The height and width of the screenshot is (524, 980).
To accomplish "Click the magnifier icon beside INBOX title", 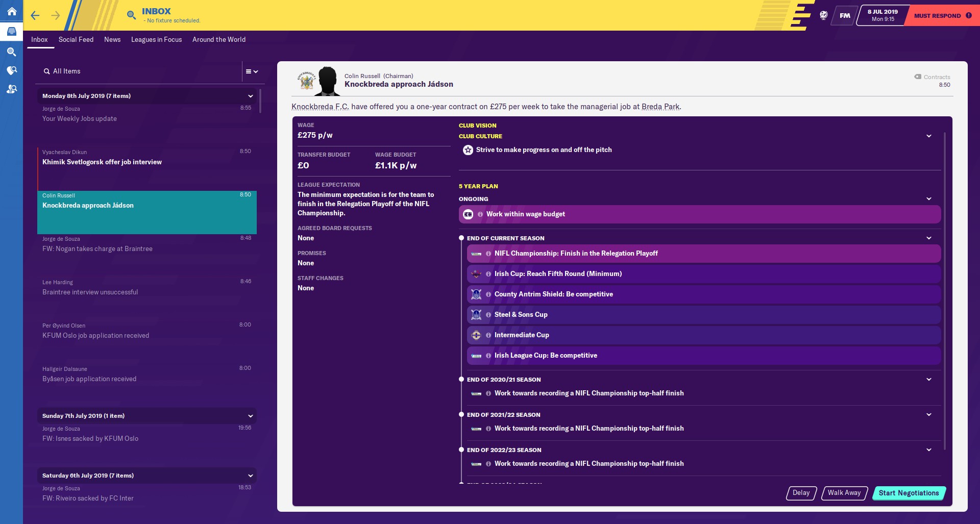I will (x=131, y=15).
